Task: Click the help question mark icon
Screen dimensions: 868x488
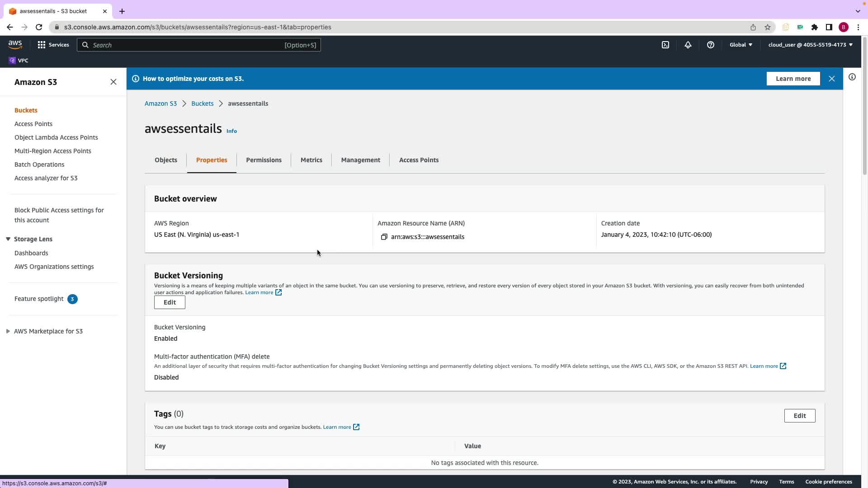Action: 711,45
